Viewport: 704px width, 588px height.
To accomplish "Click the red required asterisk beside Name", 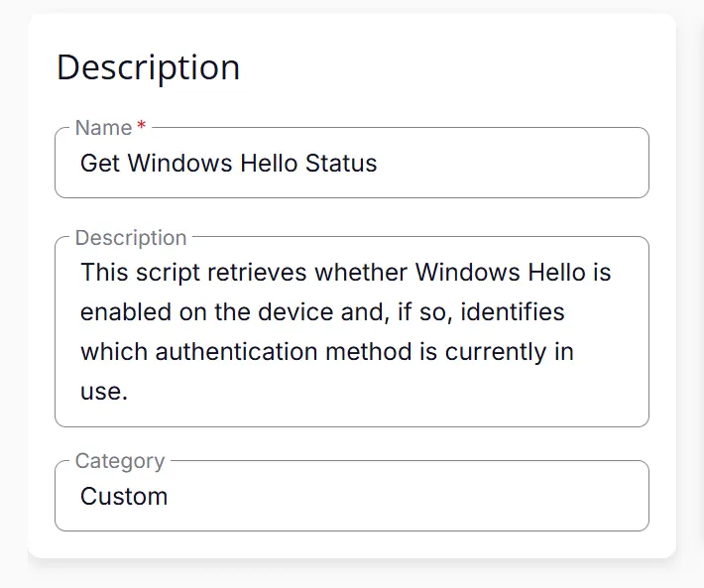I will 141,127.
